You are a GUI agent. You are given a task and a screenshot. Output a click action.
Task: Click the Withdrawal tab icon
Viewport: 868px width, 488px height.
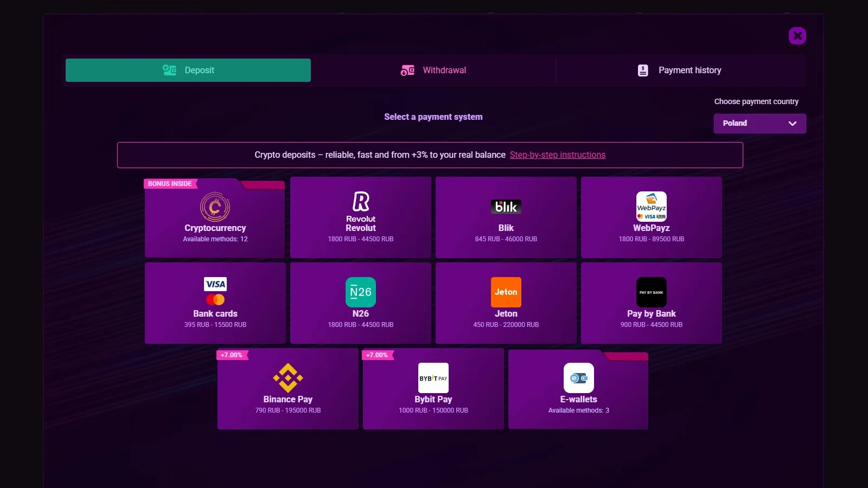(407, 70)
